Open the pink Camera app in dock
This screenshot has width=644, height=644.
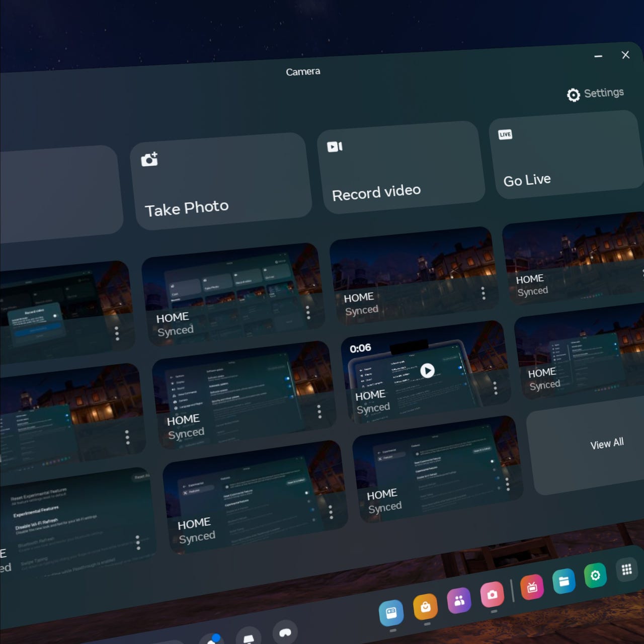pos(492,595)
